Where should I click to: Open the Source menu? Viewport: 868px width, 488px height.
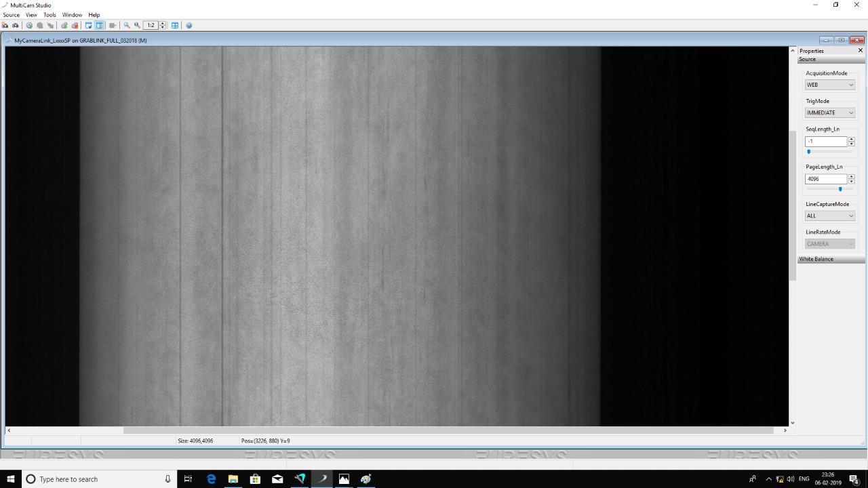[x=12, y=15]
